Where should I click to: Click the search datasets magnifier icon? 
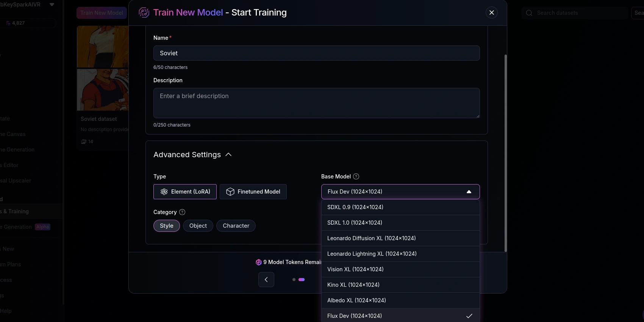[529, 13]
